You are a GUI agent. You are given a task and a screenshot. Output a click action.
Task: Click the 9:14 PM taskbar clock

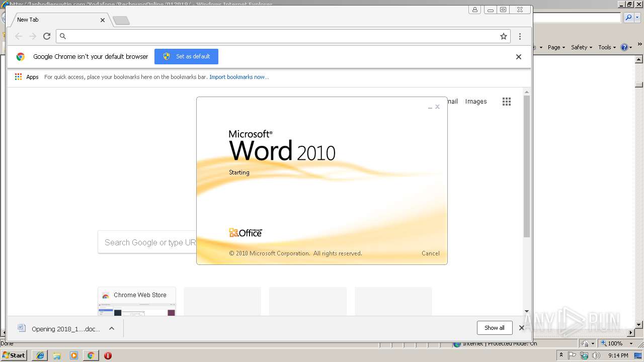[x=618, y=355]
